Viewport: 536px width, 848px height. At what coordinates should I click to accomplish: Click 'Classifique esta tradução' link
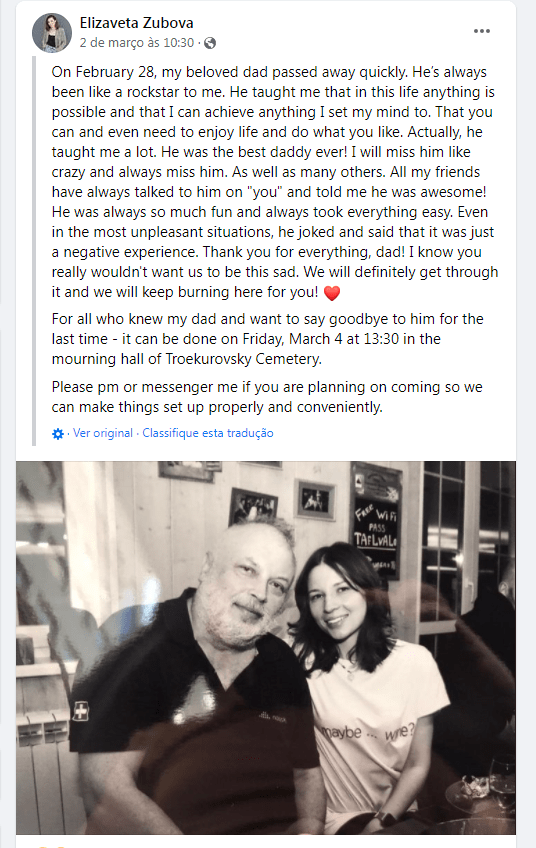pos(208,433)
